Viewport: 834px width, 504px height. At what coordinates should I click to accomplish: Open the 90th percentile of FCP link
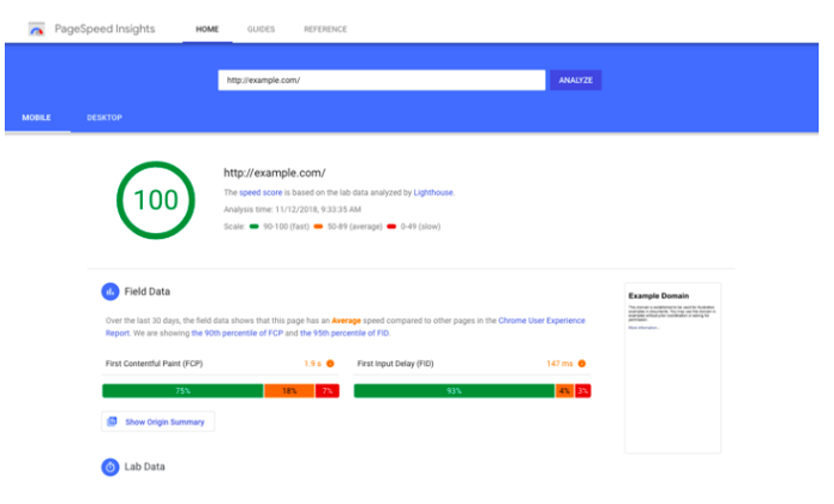click(x=237, y=333)
